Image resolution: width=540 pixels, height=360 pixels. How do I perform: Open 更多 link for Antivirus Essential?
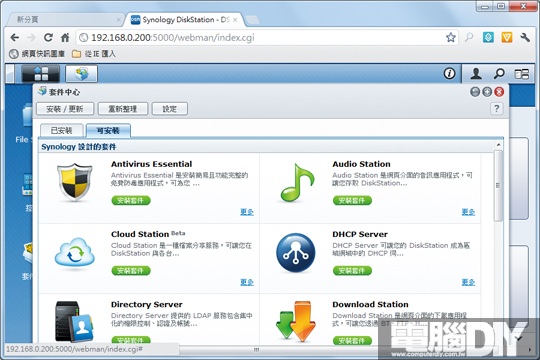pyautogui.click(x=247, y=212)
